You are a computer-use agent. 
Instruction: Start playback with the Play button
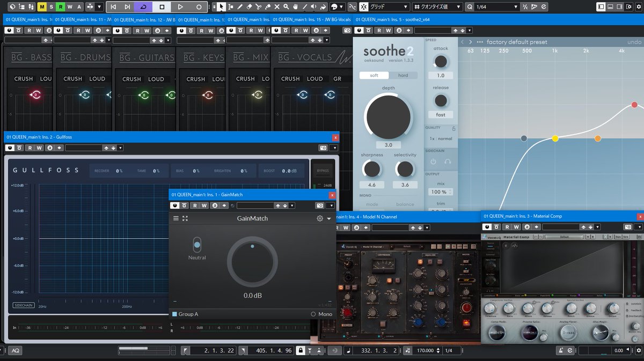(x=180, y=7)
